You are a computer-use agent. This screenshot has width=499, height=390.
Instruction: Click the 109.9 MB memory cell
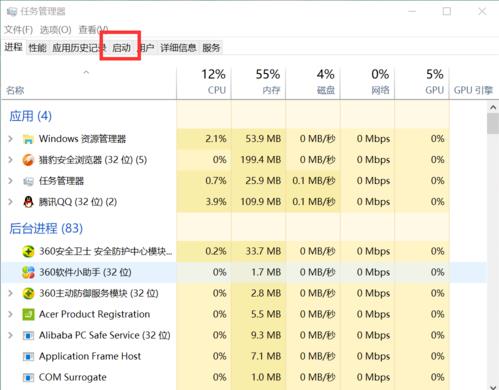pyautogui.click(x=261, y=202)
